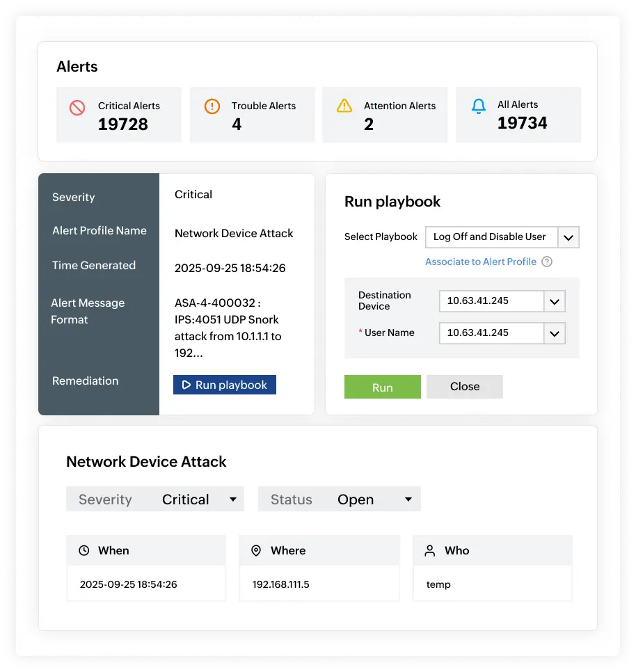Select the Time Generated sidebar item
This screenshot has height=672, width=636.
point(93,265)
